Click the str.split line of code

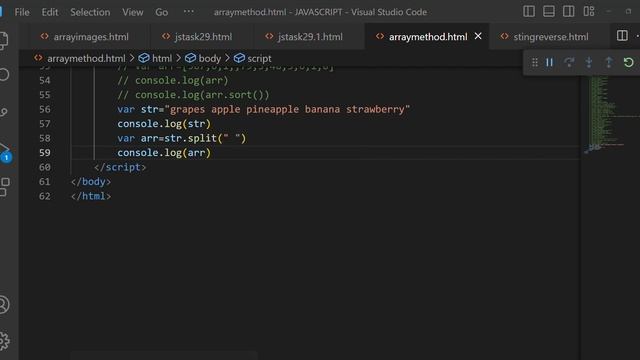[x=182, y=138]
